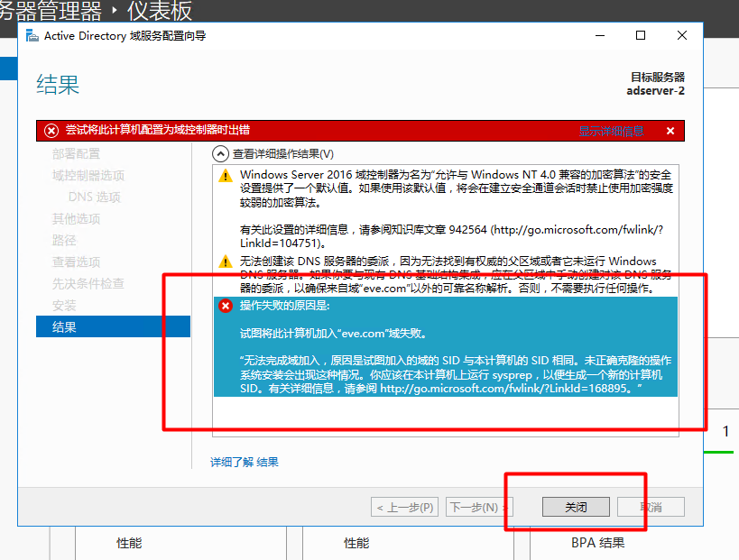Click the 关闭 button
Viewport: 739px width, 560px height.
(576, 508)
